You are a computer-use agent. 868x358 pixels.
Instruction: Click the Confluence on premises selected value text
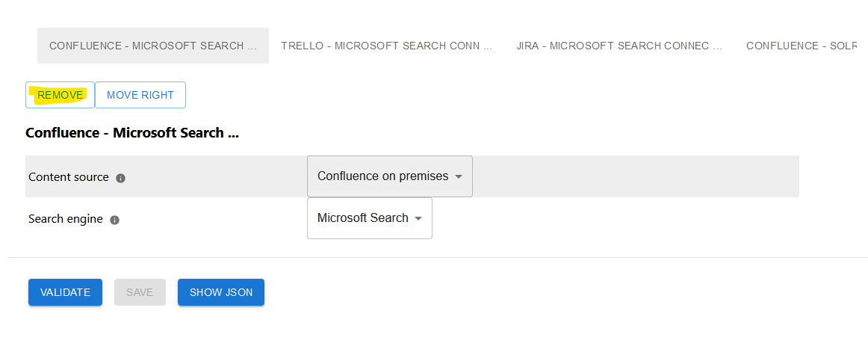(x=382, y=176)
